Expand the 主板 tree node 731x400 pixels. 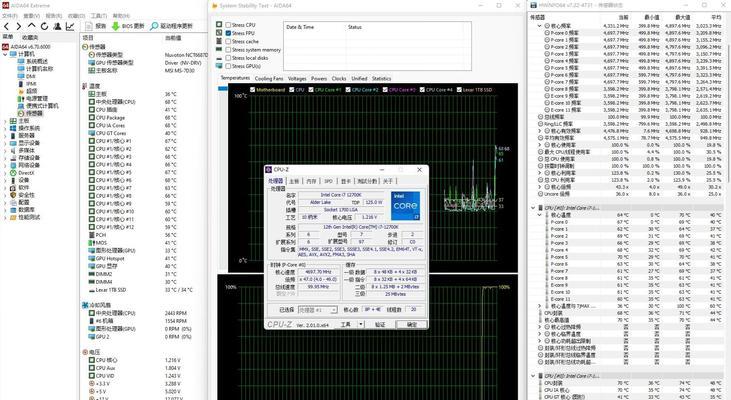(6, 121)
